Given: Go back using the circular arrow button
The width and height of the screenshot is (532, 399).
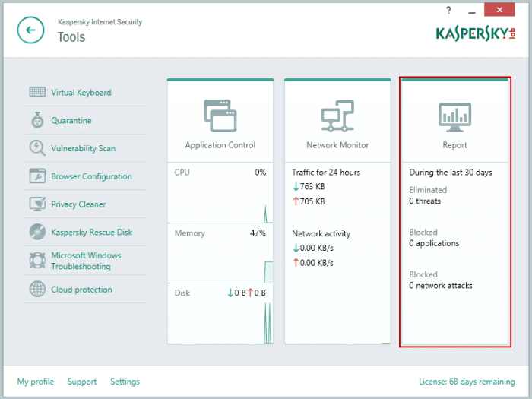Looking at the screenshot, I should 30,30.
